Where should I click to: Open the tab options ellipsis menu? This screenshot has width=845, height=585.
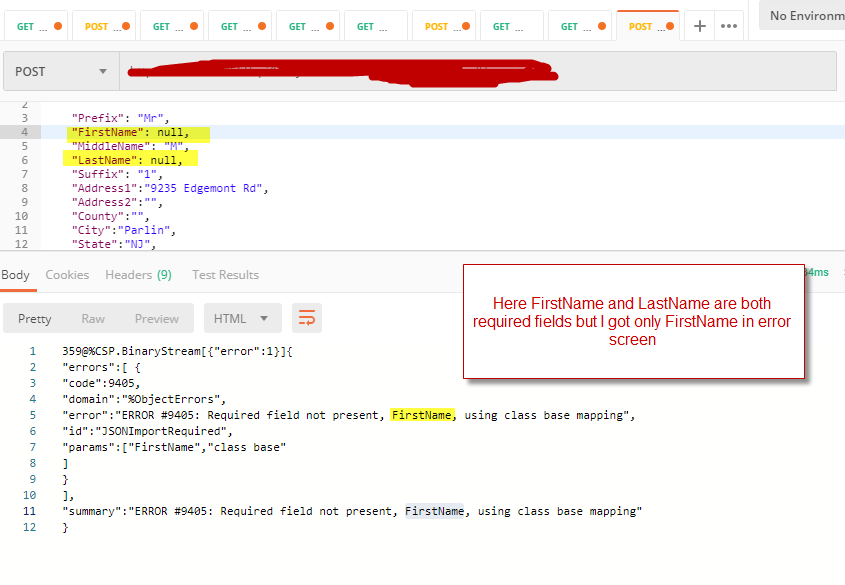[729, 26]
